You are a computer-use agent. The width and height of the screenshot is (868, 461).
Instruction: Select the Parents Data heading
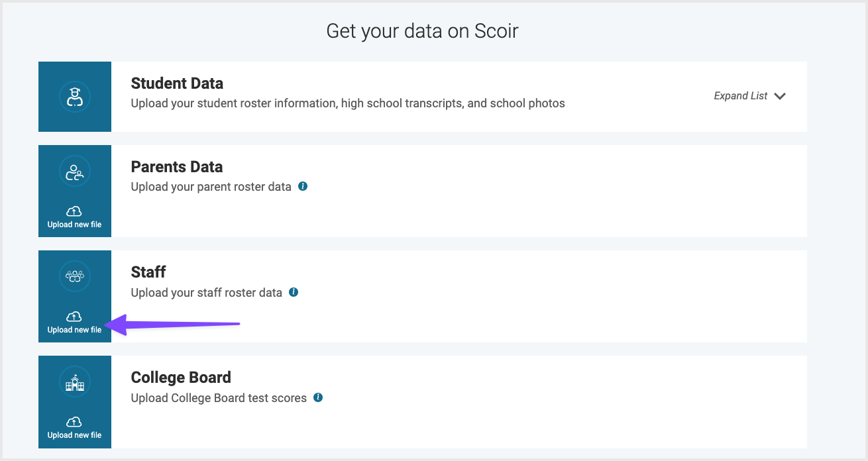[177, 167]
